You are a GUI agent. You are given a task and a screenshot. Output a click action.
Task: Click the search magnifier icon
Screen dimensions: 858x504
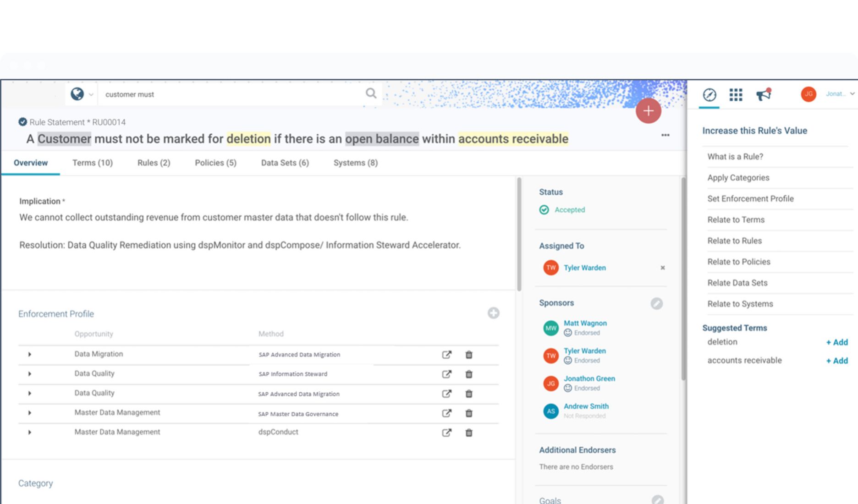(x=371, y=93)
